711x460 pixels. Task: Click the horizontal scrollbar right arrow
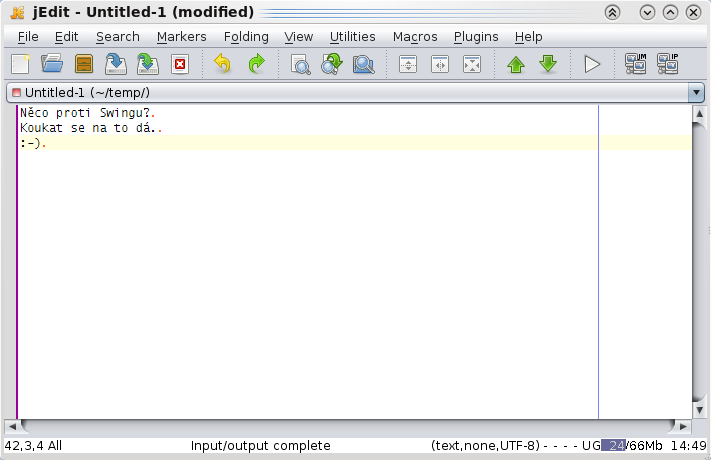tap(683, 426)
